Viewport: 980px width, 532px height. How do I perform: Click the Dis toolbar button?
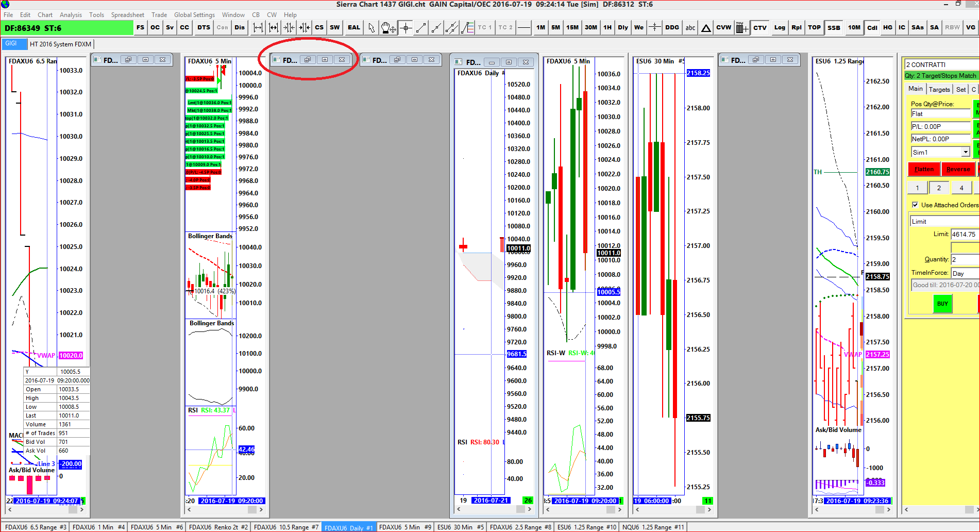(x=240, y=28)
